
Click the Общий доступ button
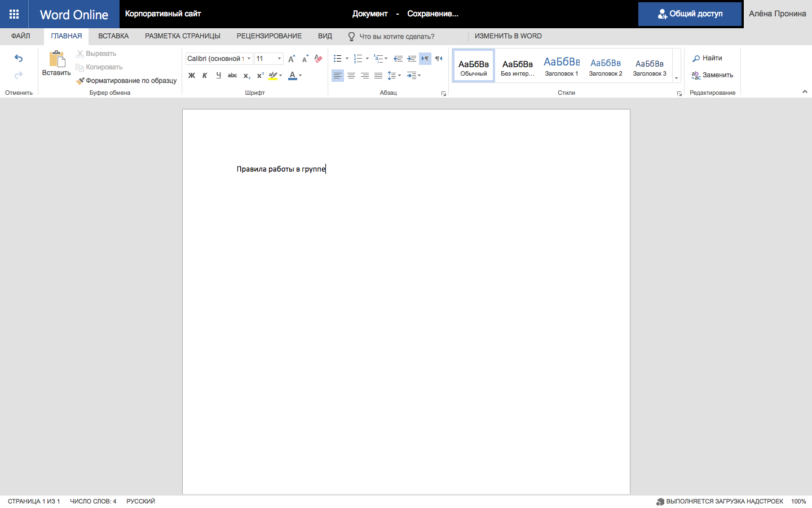pos(690,14)
